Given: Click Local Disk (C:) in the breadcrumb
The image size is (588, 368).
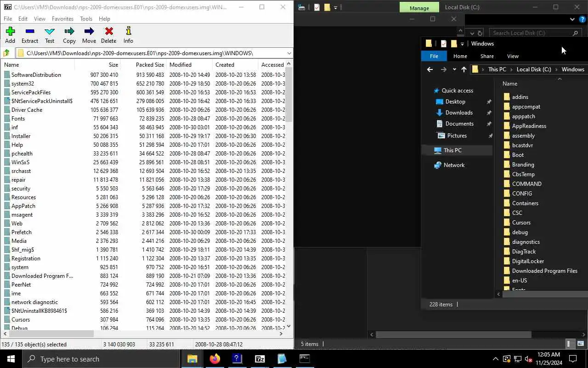Looking at the screenshot, I should coord(534,69).
